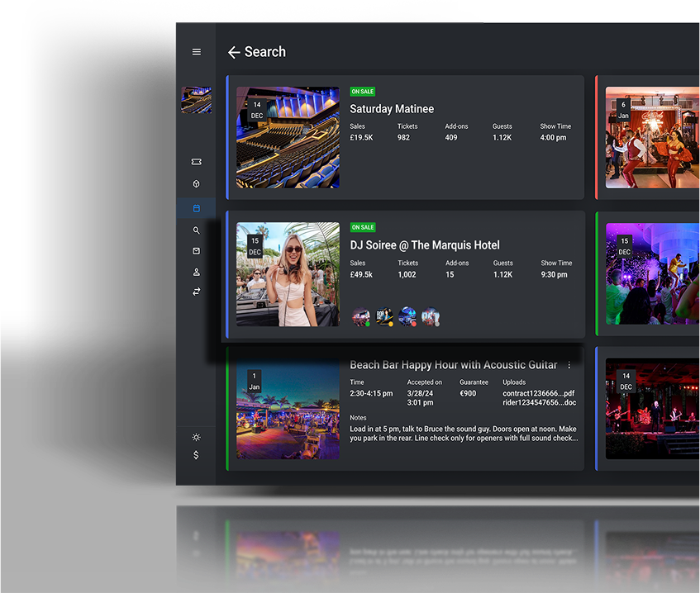Open the person profile icon in sidebar
Image resolution: width=700 pixels, height=593 pixels.
[196, 272]
